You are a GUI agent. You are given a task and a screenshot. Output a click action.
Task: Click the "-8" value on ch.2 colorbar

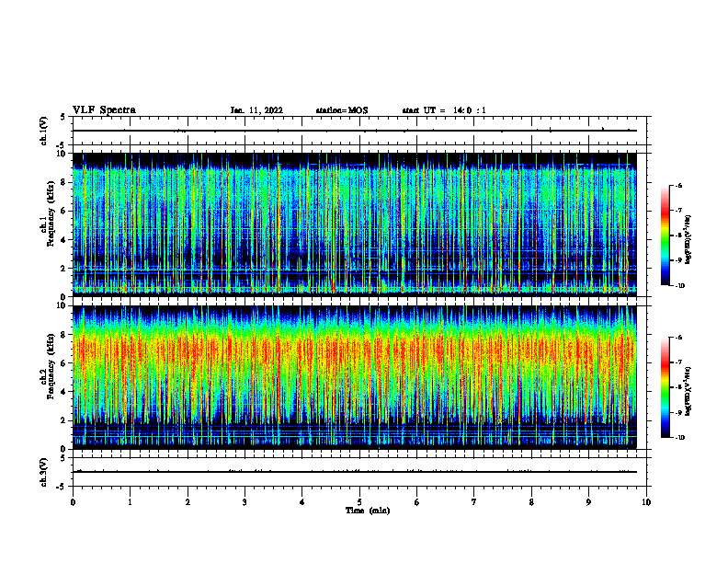tap(678, 387)
